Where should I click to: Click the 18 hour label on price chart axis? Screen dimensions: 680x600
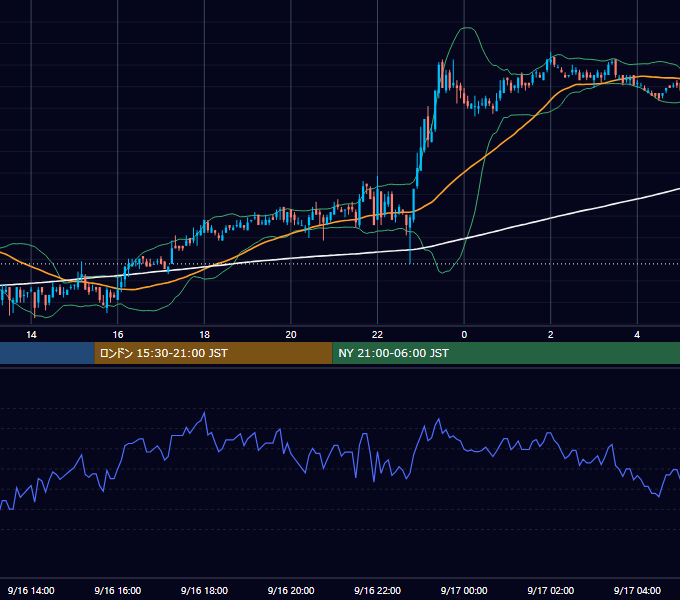click(204, 335)
